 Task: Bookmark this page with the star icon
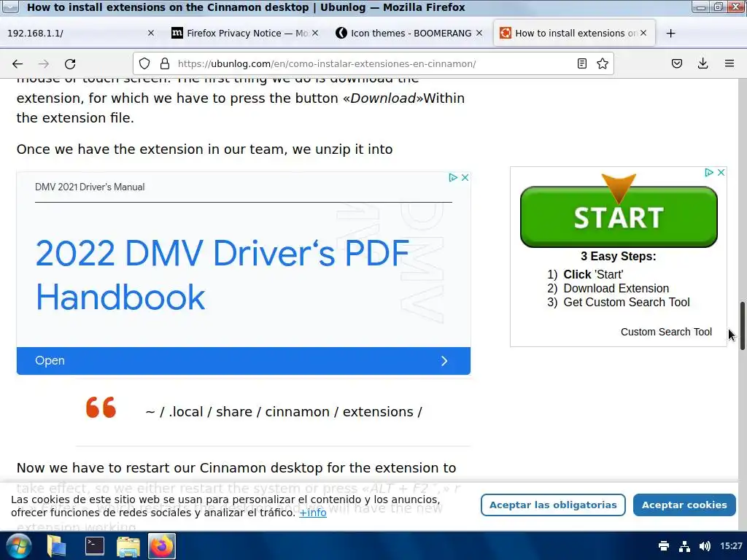point(602,63)
